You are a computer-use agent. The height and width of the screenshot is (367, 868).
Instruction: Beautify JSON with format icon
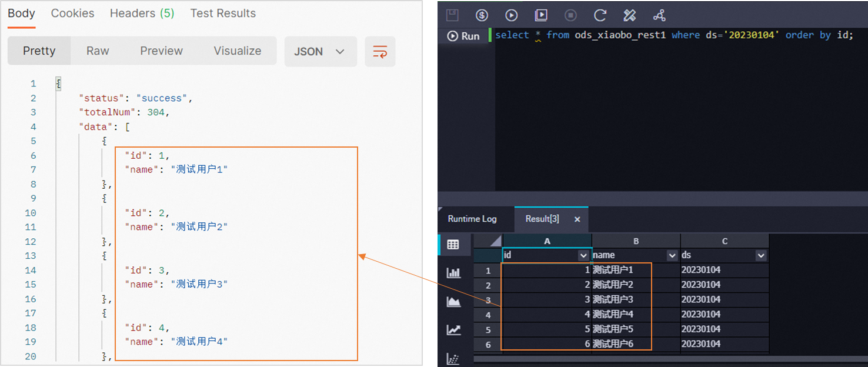pyautogui.click(x=380, y=52)
